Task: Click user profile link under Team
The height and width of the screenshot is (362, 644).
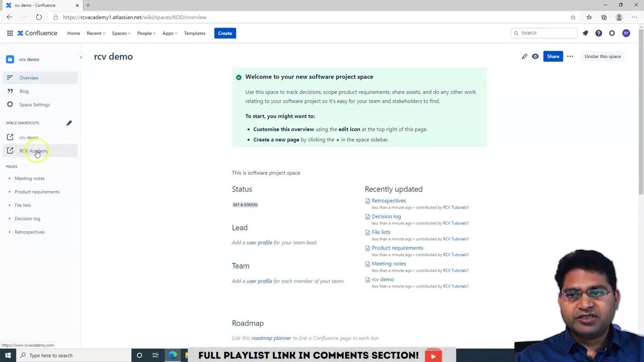Action: (259, 281)
